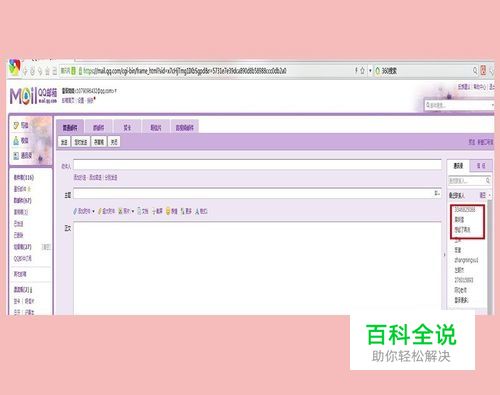
Task: Click the message body text area
Action: click(x=257, y=268)
